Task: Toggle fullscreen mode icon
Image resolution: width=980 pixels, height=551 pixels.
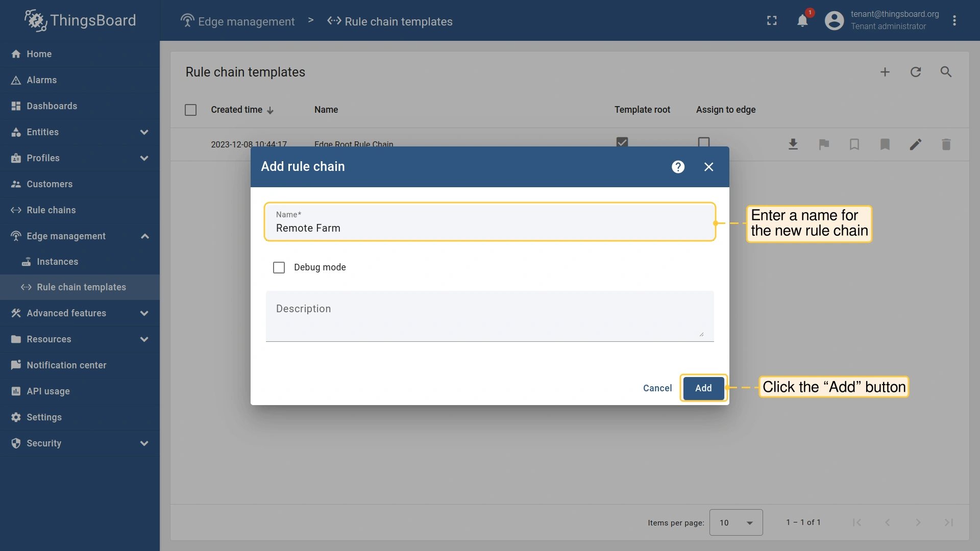Action: pyautogui.click(x=772, y=20)
